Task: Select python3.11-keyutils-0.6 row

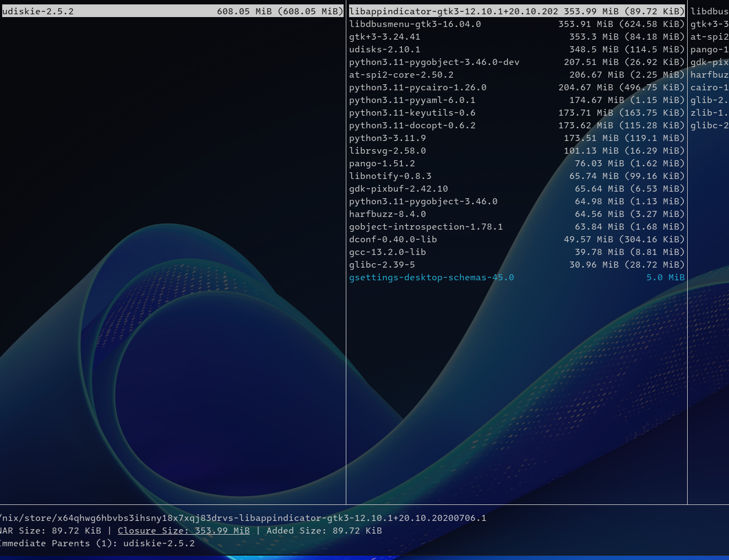Action: click(x=412, y=113)
